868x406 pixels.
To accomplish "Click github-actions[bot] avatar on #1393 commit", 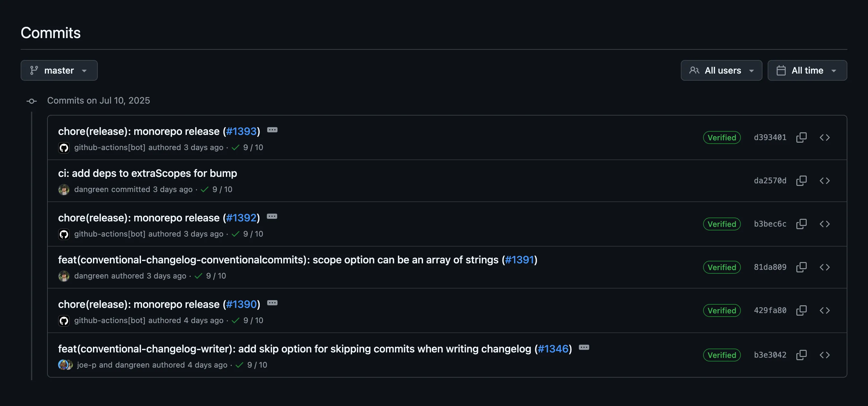I will click(x=64, y=147).
